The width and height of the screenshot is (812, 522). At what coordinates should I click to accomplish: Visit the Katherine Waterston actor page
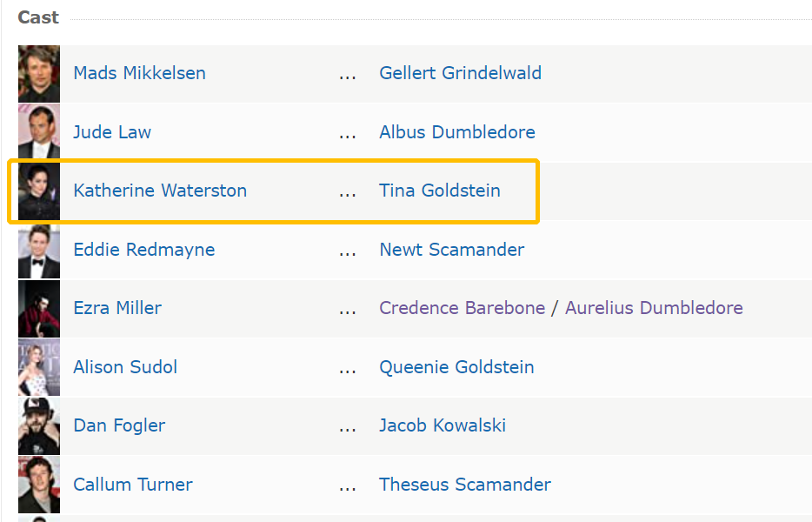click(160, 191)
